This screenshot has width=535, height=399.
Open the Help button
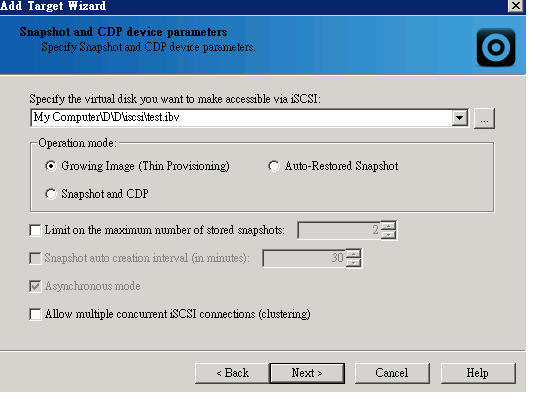tap(478, 373)
